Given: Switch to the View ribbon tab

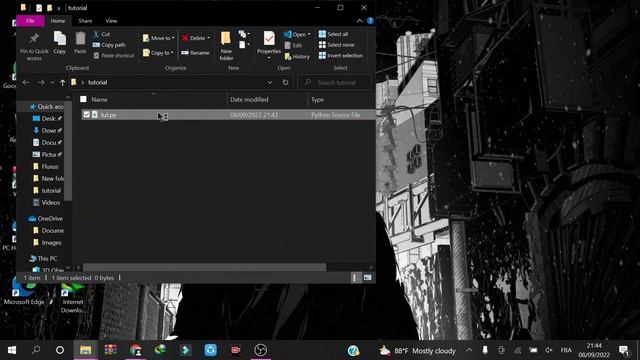Looking at the screenshot, I should click(x=111, y=21).
